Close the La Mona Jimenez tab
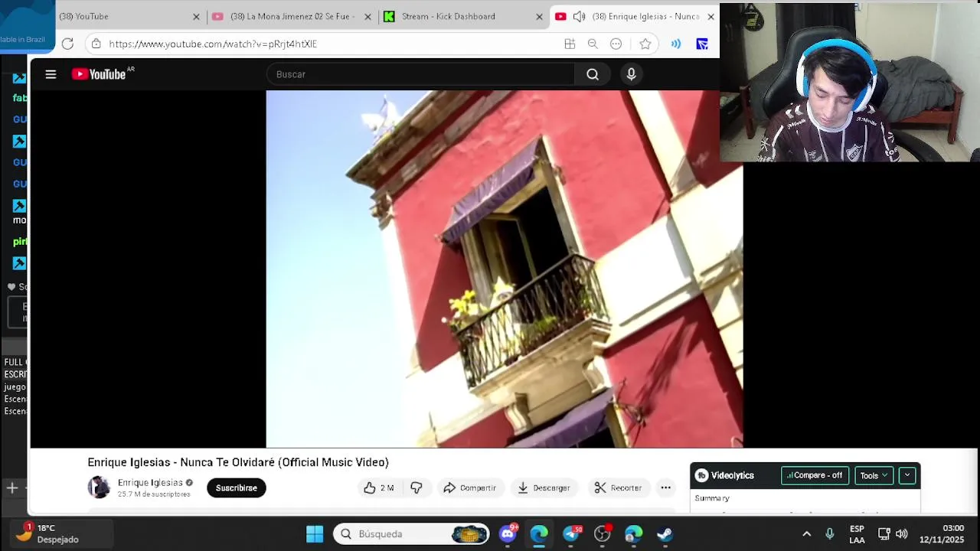Image resolution: width=980 pixels, height=551 pixels. [x=367, y=16]
